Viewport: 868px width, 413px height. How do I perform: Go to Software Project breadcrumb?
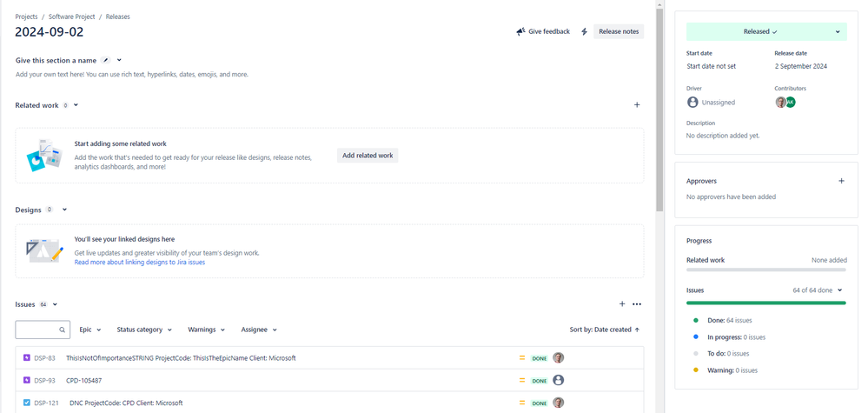(71, 17)
